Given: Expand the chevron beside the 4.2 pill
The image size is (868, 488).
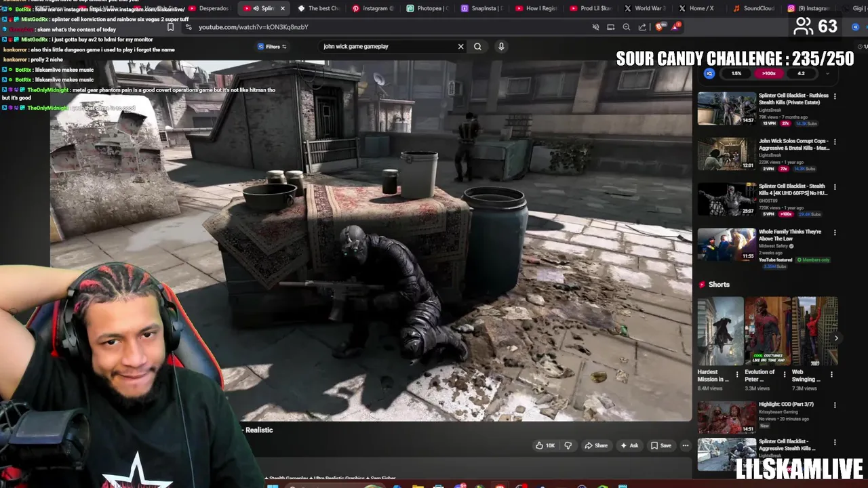Looking at the screenshot, I should [x=827, y=73].
